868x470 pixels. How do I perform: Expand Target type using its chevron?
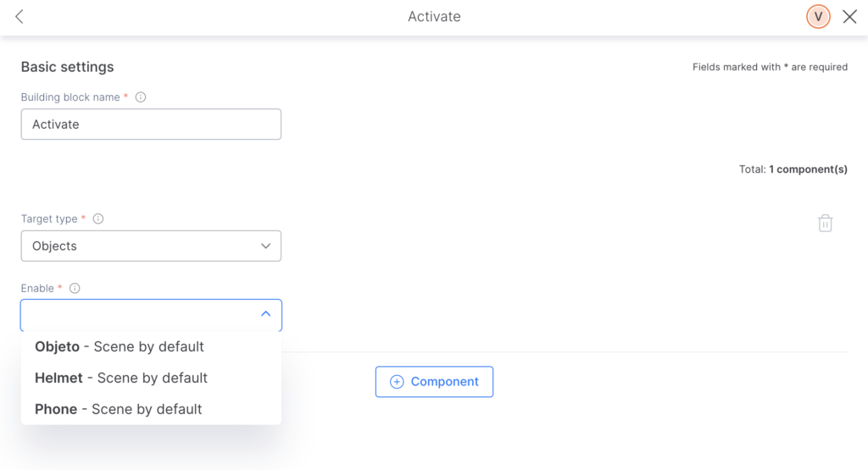pos(265,246)
